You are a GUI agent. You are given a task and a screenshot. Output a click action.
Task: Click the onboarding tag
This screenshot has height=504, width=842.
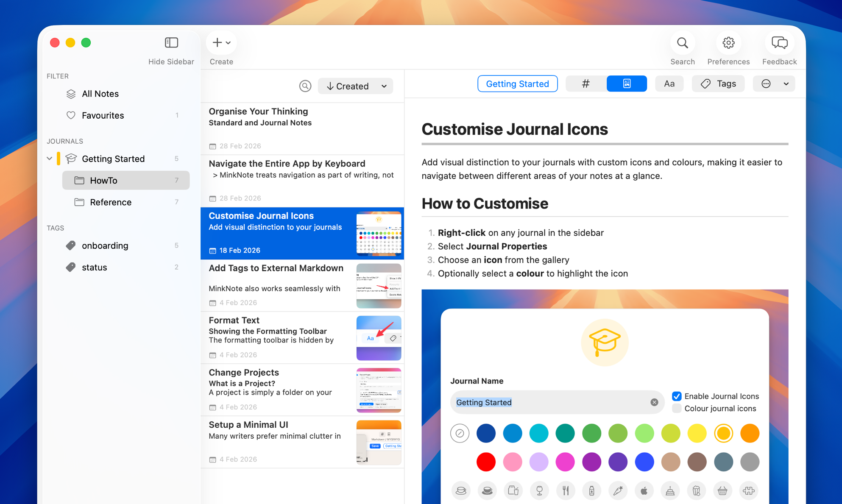pos(105,245)
